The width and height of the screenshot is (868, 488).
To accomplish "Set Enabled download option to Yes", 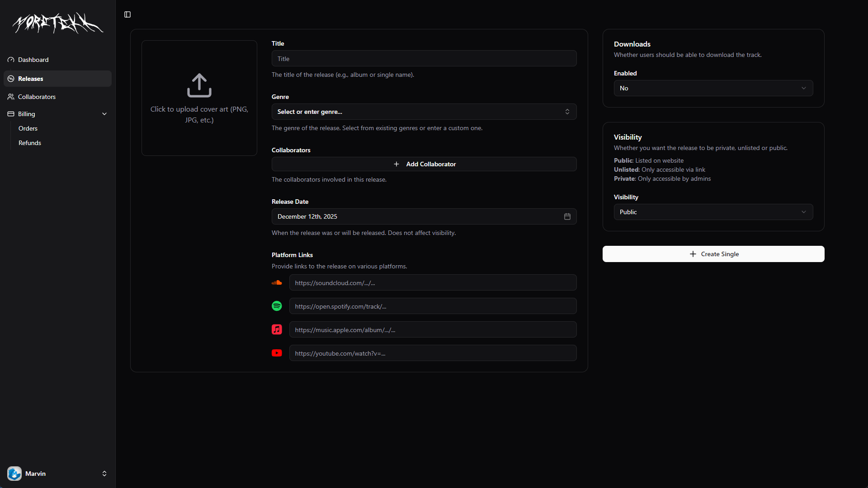I will tap(713, 88).
